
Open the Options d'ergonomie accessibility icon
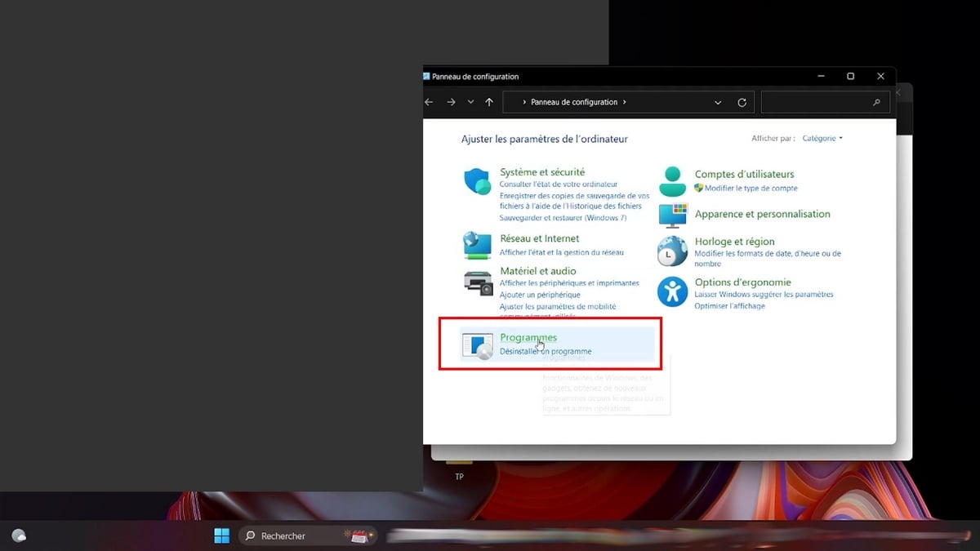click(x=672, y=291)
